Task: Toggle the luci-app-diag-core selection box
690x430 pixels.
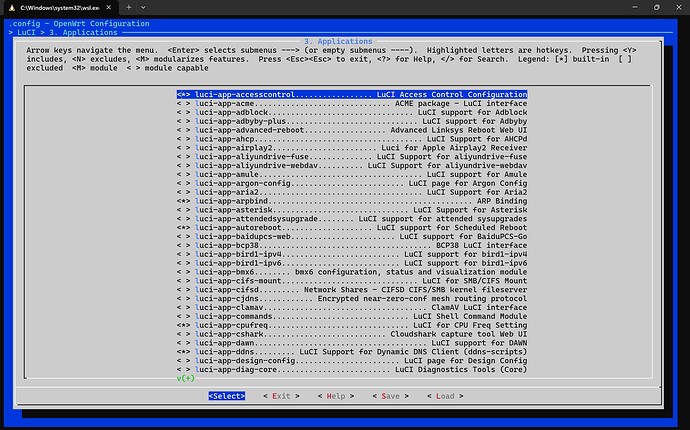Action: coord(184,370)
